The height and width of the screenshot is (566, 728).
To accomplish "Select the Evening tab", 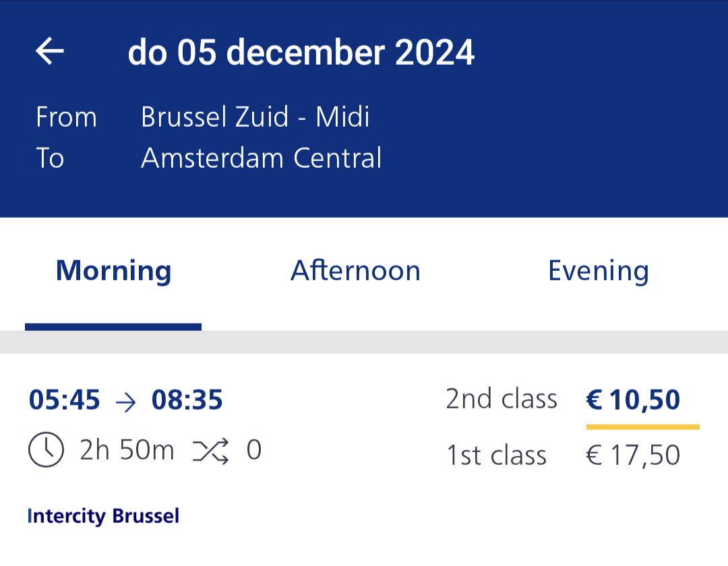I will pos(598,271).
